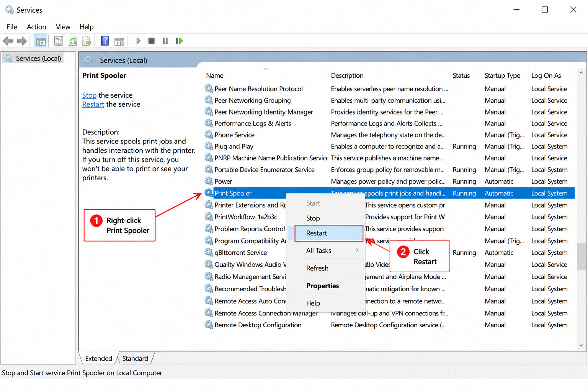Image resolution: width=588 pixels, height=392 pixels.
Task: Expand the All Tasks submenu
Action: coord(326,250)
